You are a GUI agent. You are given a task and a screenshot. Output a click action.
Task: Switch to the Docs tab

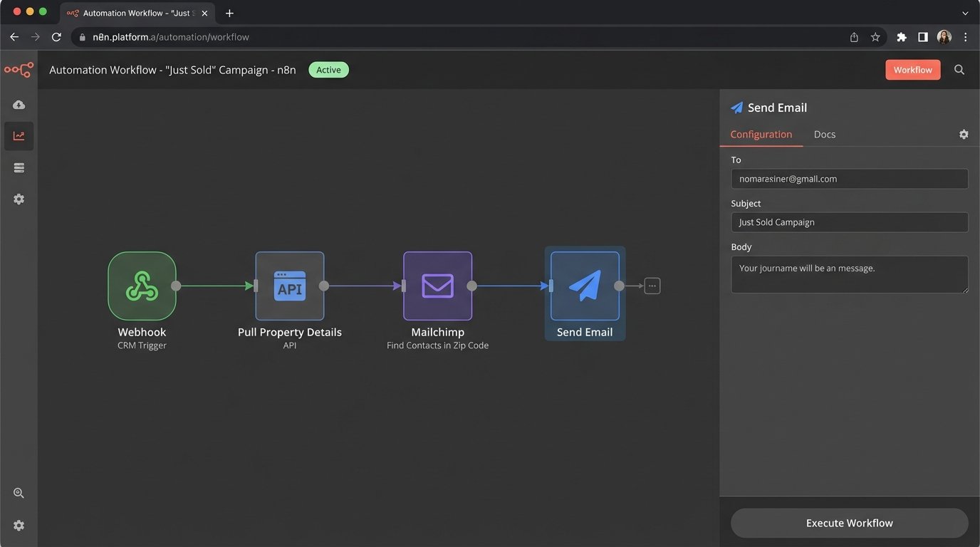(825, 135)
